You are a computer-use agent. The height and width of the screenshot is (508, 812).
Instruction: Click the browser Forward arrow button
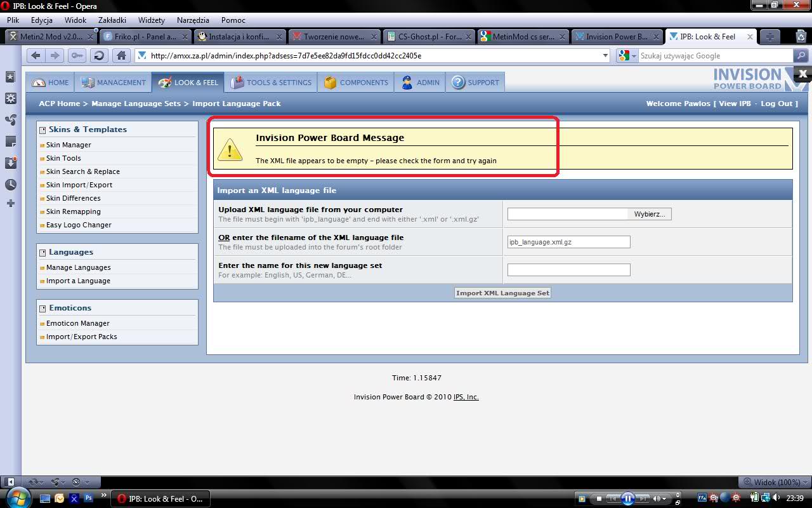[55, 55]
